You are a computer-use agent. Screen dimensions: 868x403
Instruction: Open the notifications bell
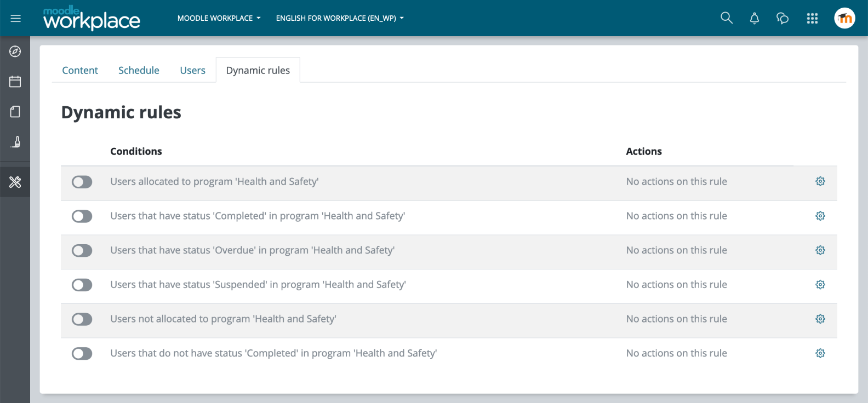754,19
